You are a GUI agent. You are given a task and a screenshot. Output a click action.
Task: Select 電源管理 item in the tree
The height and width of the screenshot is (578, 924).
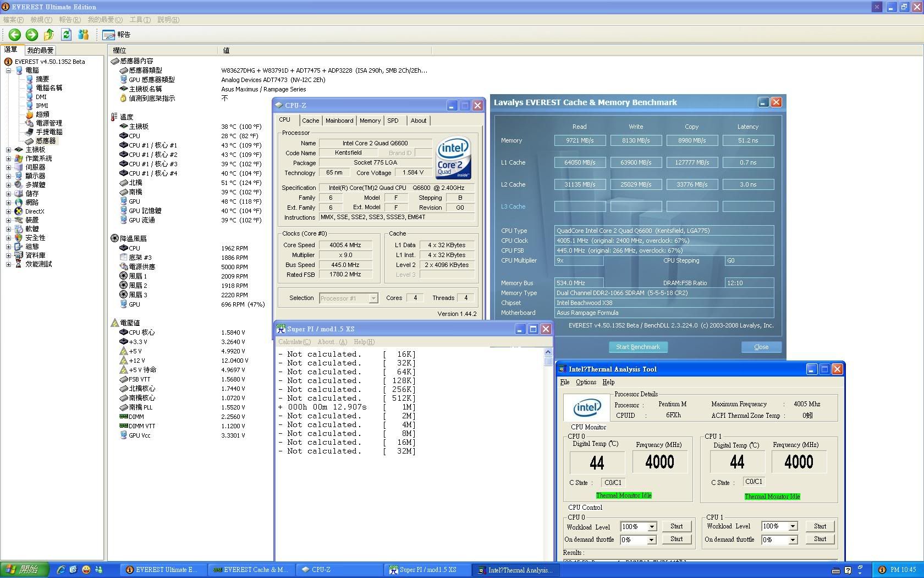pos(49,123)
